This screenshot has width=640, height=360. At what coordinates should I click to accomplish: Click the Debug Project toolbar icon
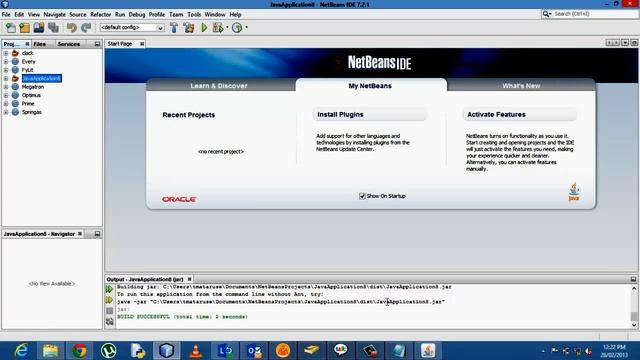coord(218,27)
